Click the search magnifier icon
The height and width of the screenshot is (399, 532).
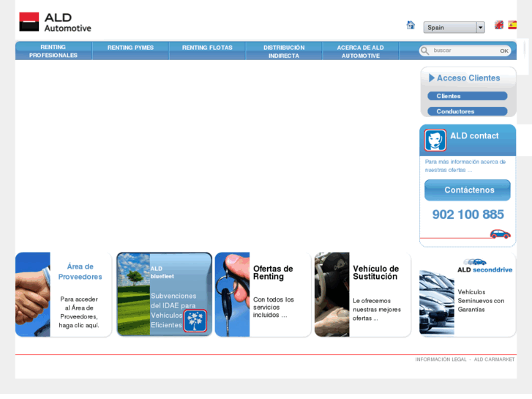click(x=424, y=51)
